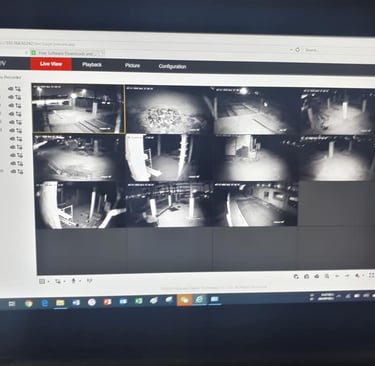
Task: Select the Free Software Downloads browser tab
Action: tap(67, 53)
